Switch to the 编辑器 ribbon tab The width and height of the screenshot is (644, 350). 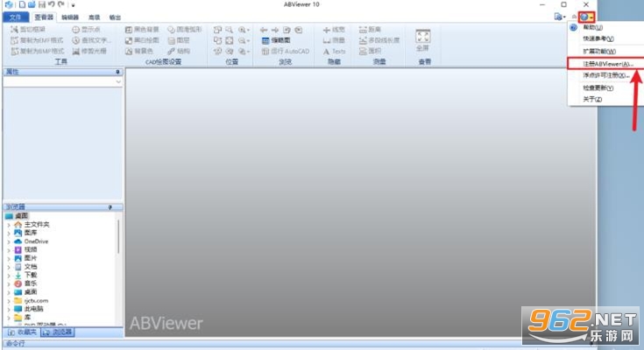70,17
